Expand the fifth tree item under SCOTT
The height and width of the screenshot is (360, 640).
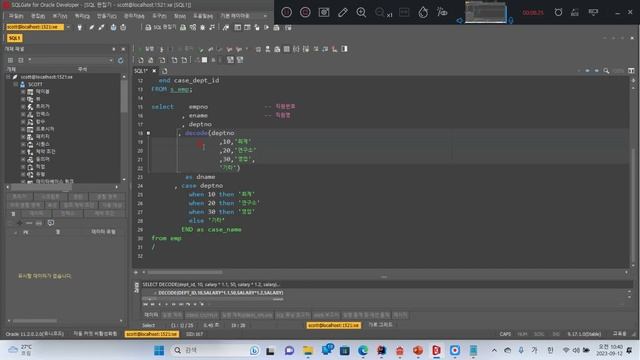tap(23, 122)
